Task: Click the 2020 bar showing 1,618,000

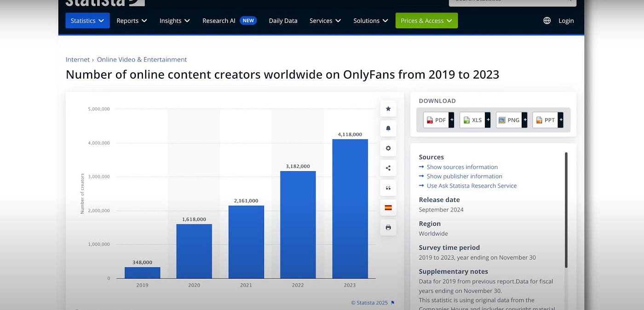Action: coord(194,251)
